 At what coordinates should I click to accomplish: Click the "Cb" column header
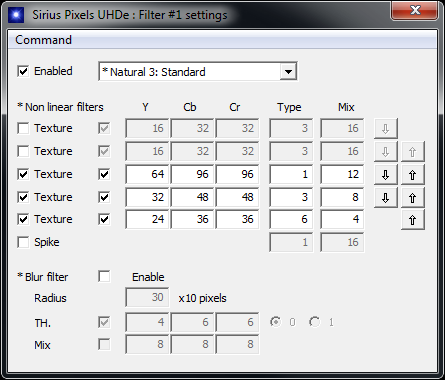[x=190, y=107]
